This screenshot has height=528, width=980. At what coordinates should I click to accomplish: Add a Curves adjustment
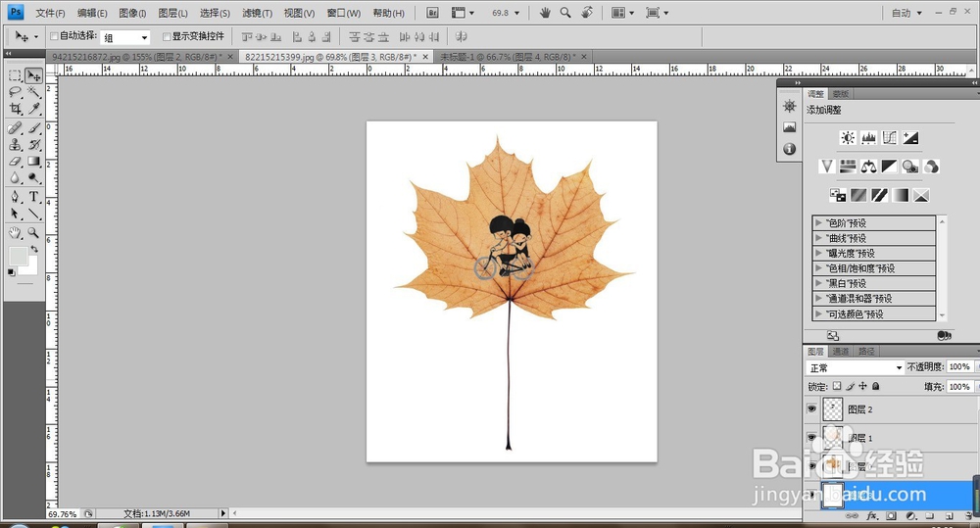pos(890,138)
